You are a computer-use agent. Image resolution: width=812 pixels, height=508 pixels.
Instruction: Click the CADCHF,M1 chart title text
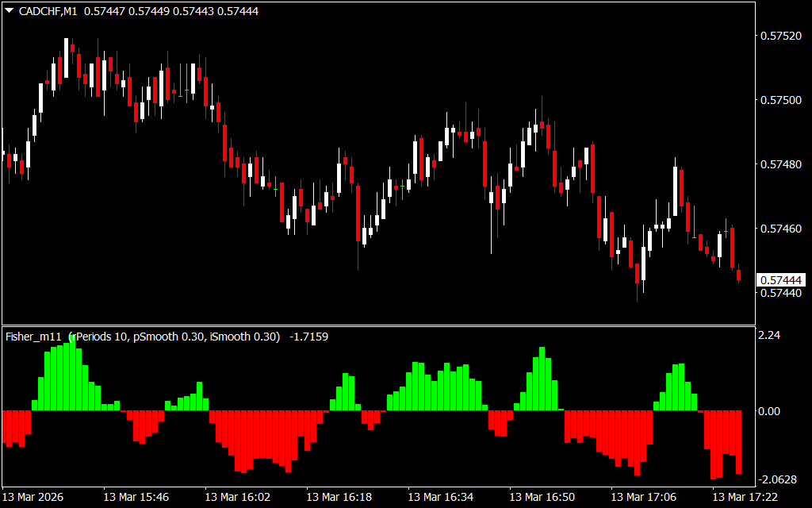pyautogui.click(x=48, y=11)
